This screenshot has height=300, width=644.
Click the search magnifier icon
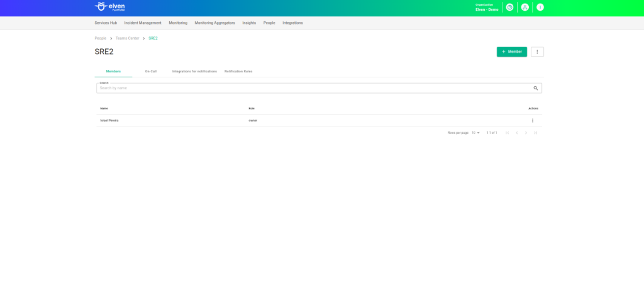coord(536,89)
